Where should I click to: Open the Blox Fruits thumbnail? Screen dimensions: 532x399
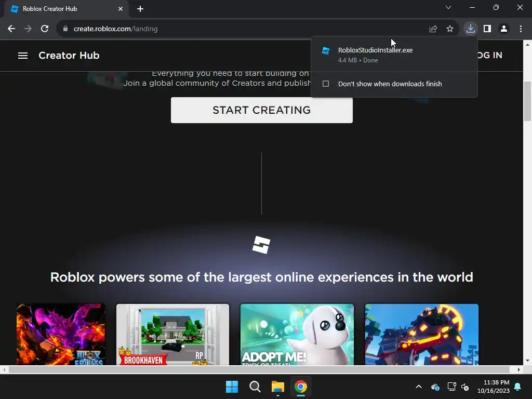pyautogui.click(x=61, y=334)
